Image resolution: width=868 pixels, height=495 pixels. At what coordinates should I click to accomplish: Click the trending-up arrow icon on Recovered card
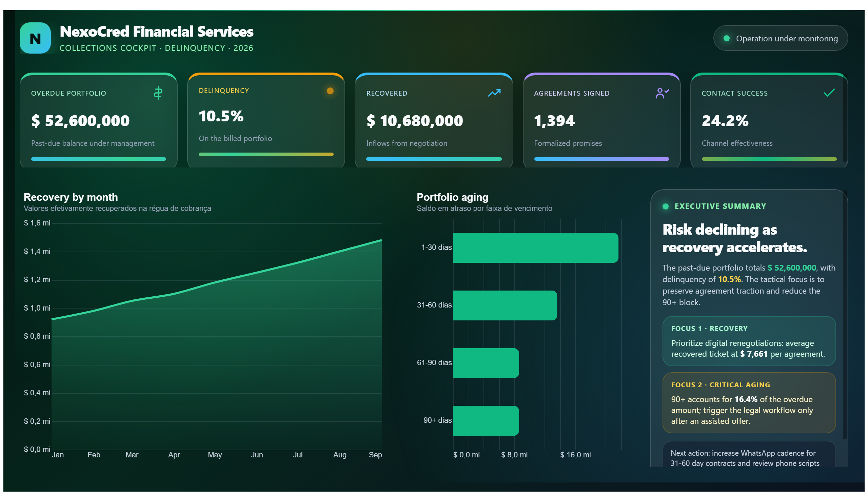pyautogui.click(x=494, y=93)
